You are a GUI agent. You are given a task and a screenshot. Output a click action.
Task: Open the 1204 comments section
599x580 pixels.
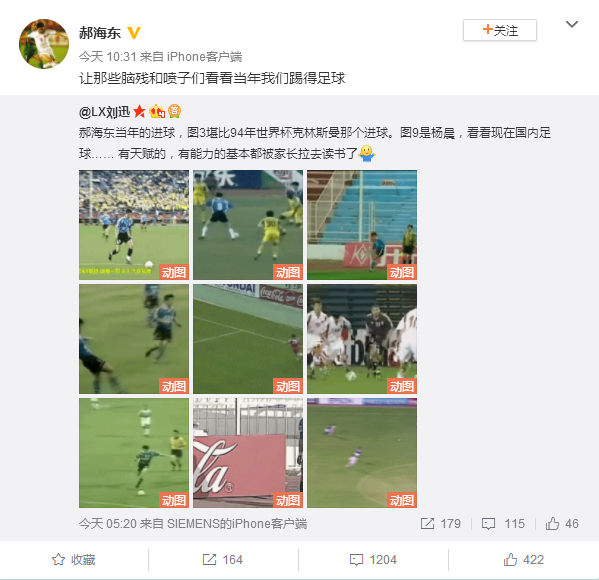click(x=373, y=560)
